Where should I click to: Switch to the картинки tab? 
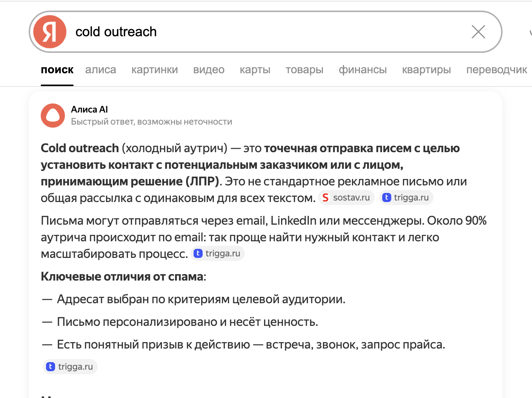pyautogui.click(x=155, y=70)
